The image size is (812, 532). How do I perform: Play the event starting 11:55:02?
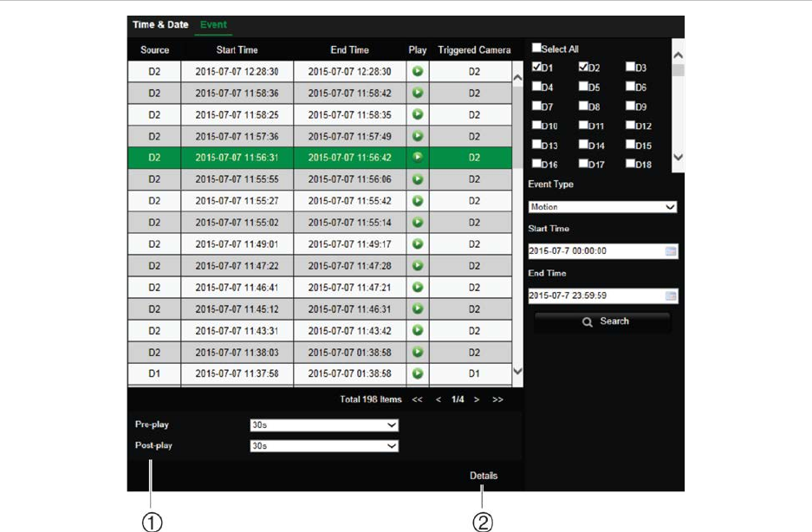[x=418, y=222]
